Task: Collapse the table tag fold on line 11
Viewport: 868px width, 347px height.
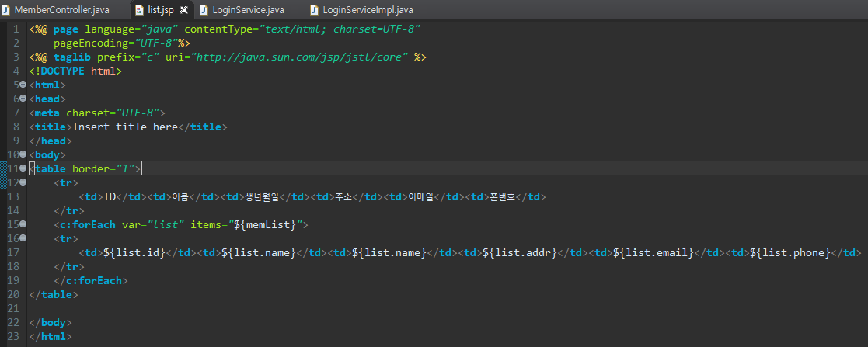Action: point(23,168)
